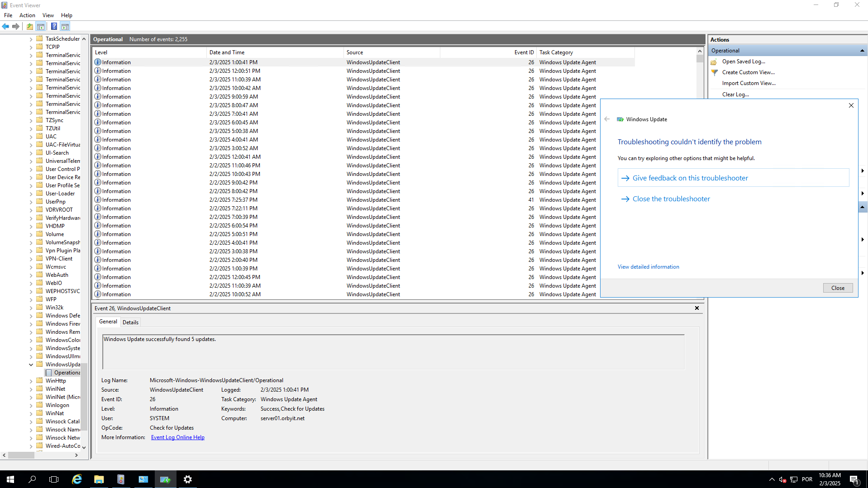The image size is (868, 488).
Task: Click the tree pane horizontal scrollbar thumb
Action: 21,455
